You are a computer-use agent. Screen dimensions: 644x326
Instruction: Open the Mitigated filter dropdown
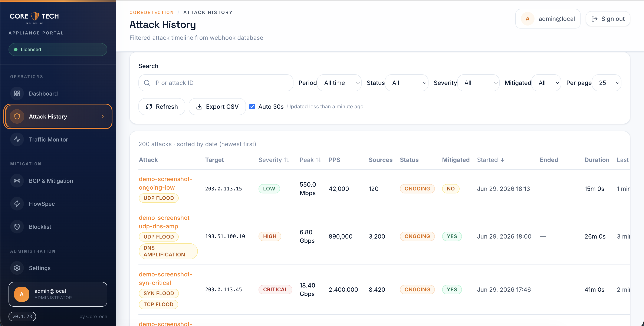point(546,83)
